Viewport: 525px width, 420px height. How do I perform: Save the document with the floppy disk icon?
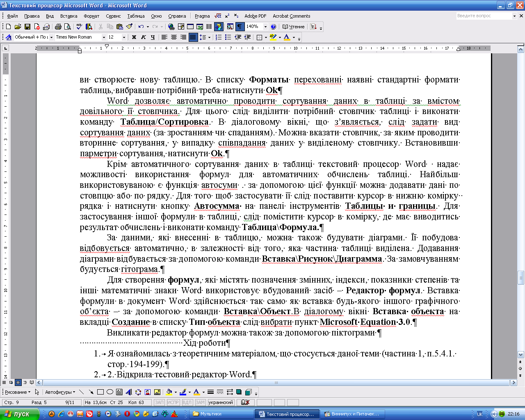click(x=27, y=27)
